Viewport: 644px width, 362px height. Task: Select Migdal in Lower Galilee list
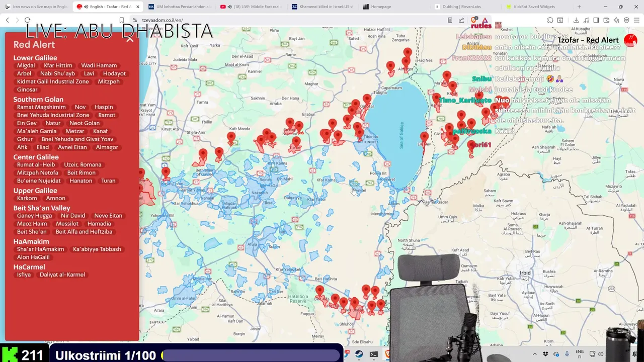click(26, 65)
